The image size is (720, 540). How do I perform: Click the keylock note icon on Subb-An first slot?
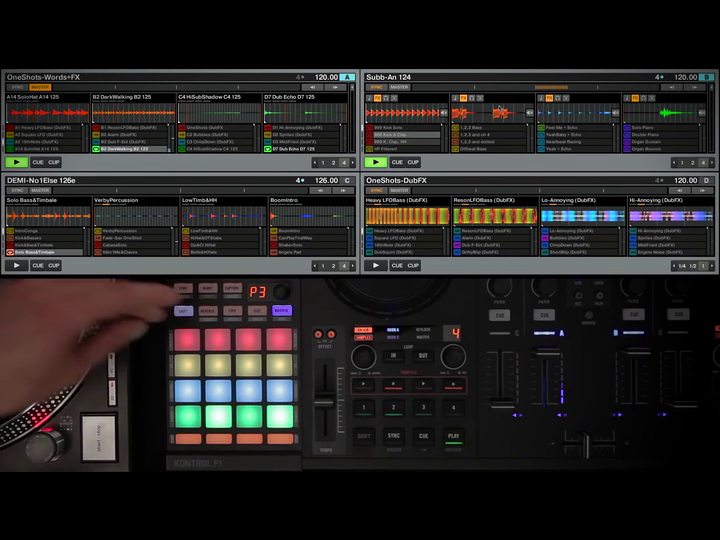370,99
